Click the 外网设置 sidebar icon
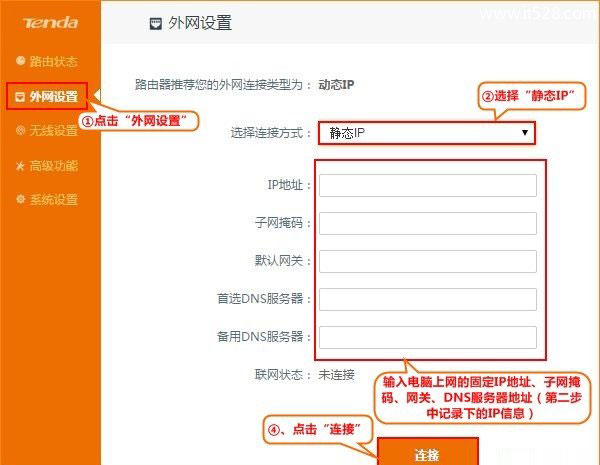Viewport: 600px width, 465px height. [20, 97]
